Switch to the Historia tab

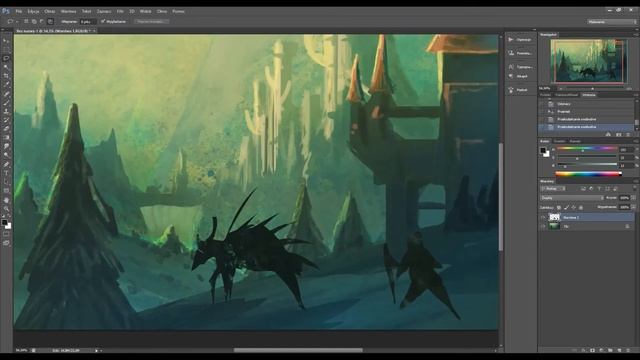click(x=589, y=95)
